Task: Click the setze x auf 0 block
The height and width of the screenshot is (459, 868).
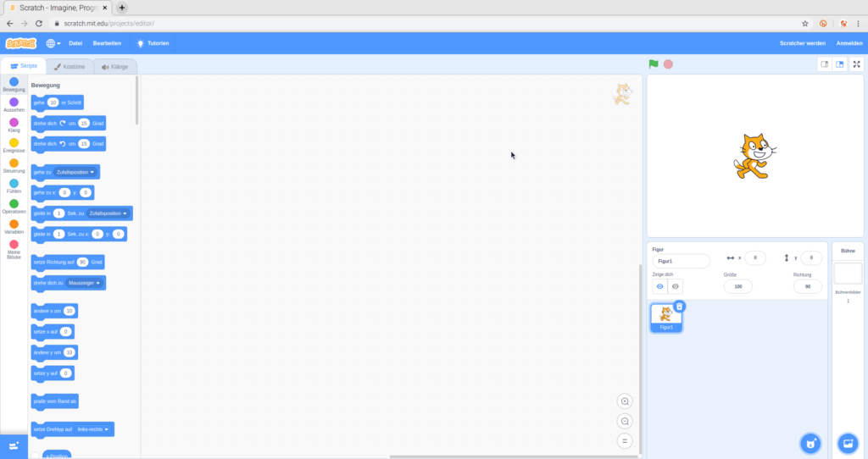Action: coord(53,332)
